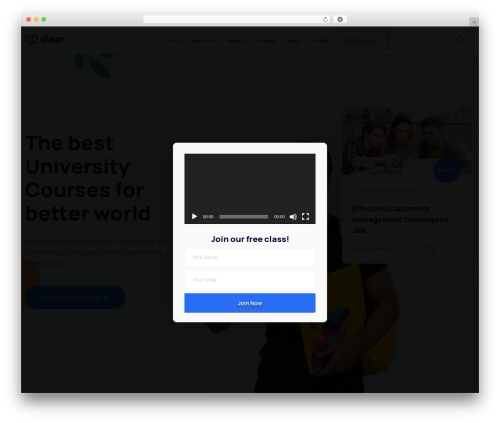Screen dimensions: 500x423
Task: Click the header search magnifier icon
Action: point(461,40)
